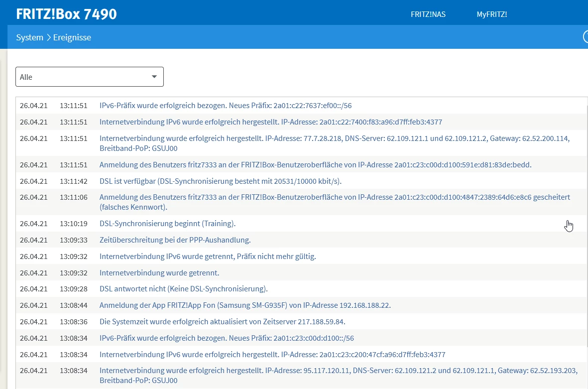588x389 pixels.
Task: Click the breadcrumb chevron after System
Action: (48, 37)
